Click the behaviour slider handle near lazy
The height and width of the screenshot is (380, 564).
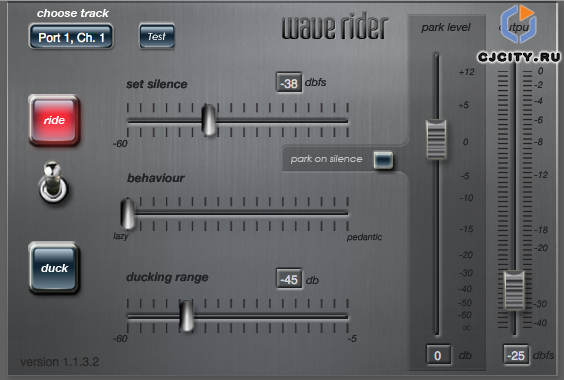(127, 213)
